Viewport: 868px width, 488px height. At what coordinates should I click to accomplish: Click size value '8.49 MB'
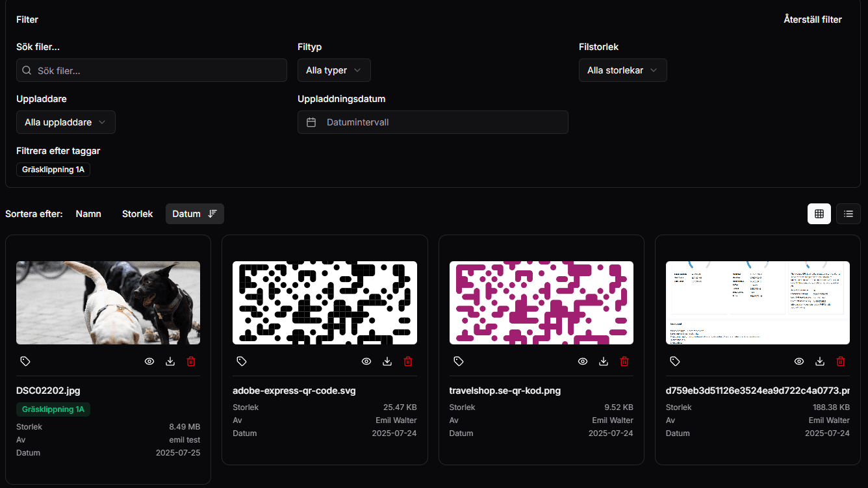[185, 427]
